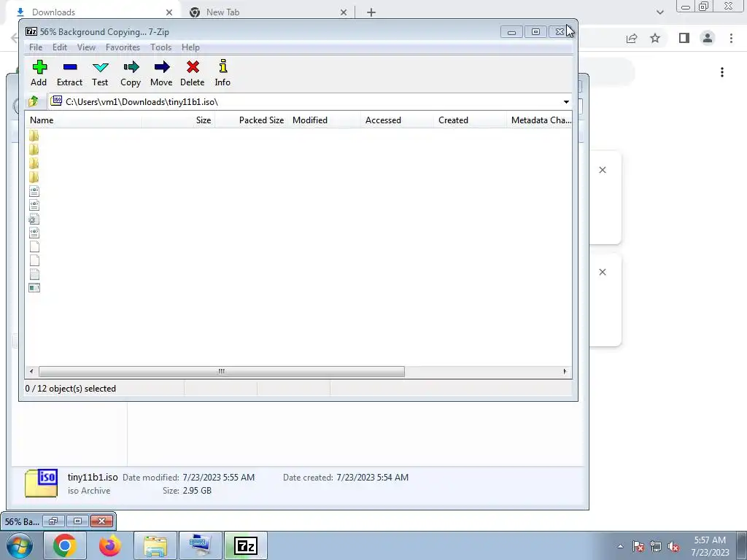Image resolution: width=747 pixels, height=560 pixels.
Task: Click the Move toolbar icon
Action: 161,74
